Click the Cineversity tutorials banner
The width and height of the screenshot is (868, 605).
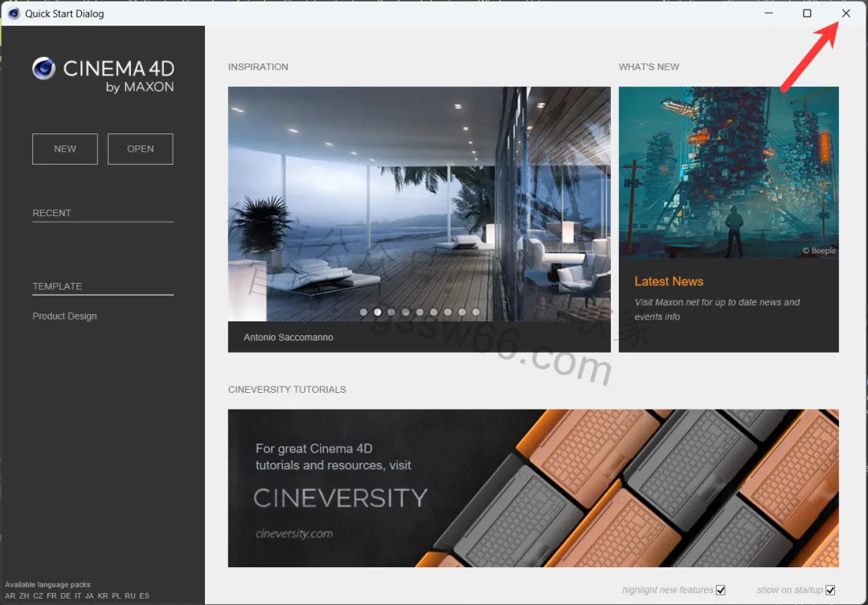click(x=533, y=488)
